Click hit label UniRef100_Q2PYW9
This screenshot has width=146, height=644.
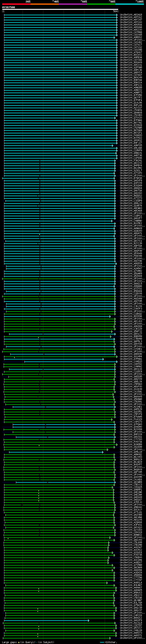[131, 67]
